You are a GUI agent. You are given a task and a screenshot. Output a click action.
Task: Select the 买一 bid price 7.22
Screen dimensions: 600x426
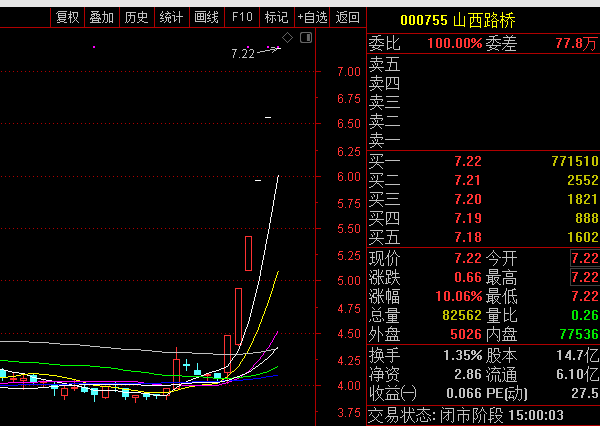click(468, 161)
